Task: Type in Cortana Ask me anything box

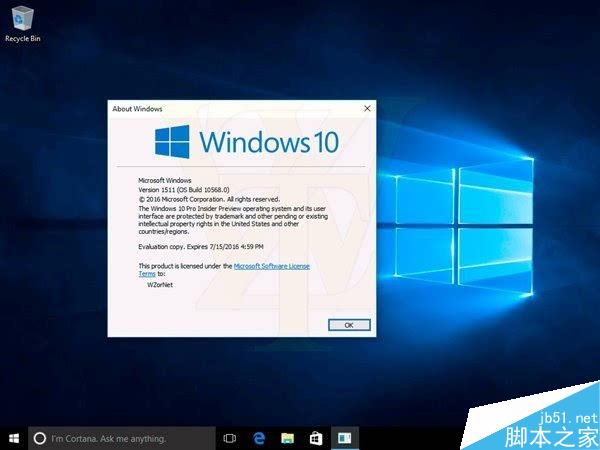Action: tap(122, 438)
